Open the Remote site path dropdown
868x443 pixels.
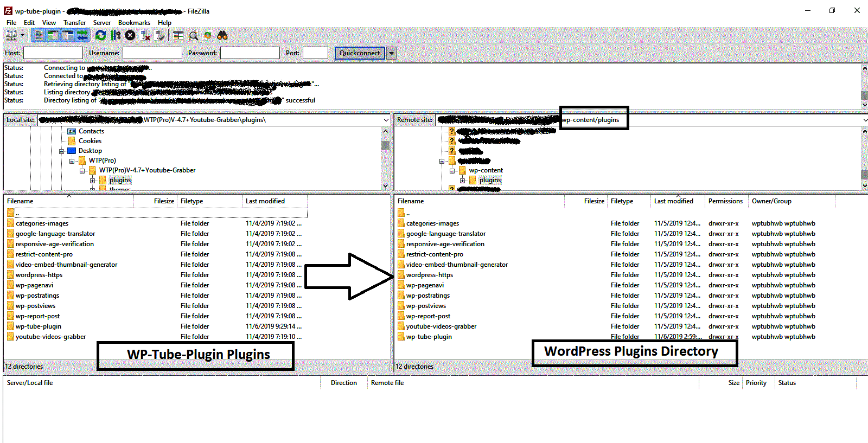tap(864, 120)
